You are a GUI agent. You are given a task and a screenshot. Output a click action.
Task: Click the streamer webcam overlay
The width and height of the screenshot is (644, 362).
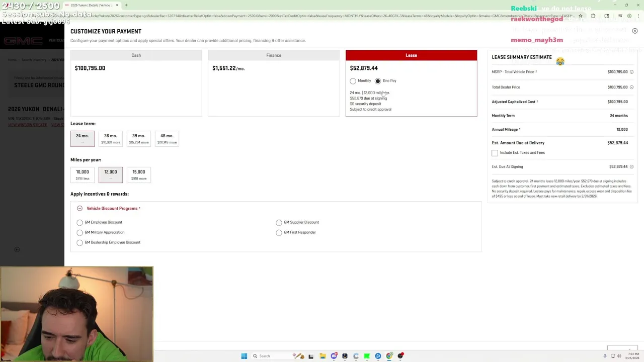coord(76,314)
